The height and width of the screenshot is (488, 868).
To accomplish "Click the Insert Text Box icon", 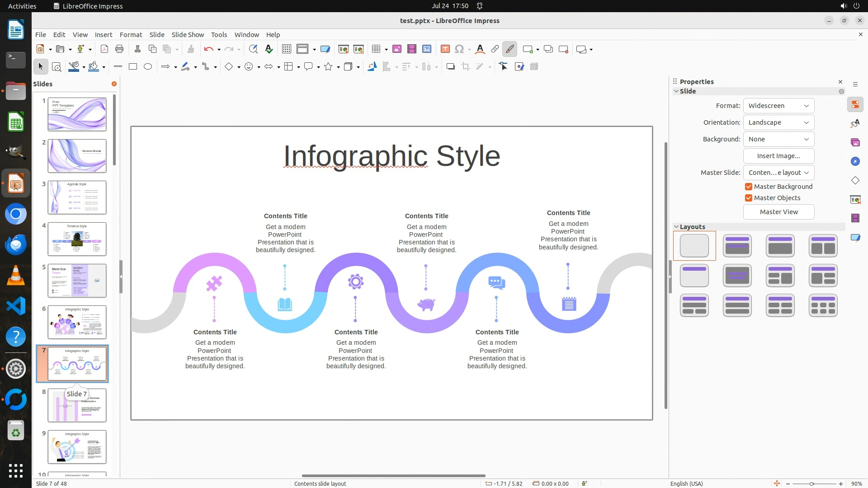I will tap(445, 49).
